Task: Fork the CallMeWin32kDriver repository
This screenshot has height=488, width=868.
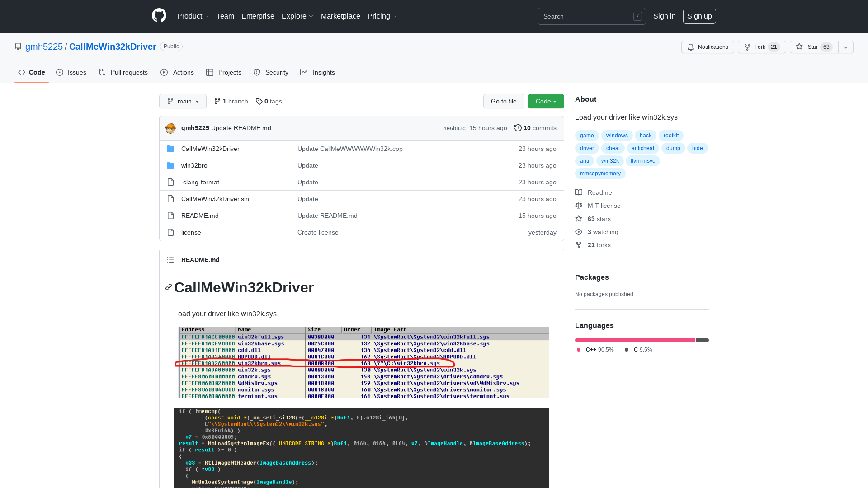Action: [x=759, y=47]
